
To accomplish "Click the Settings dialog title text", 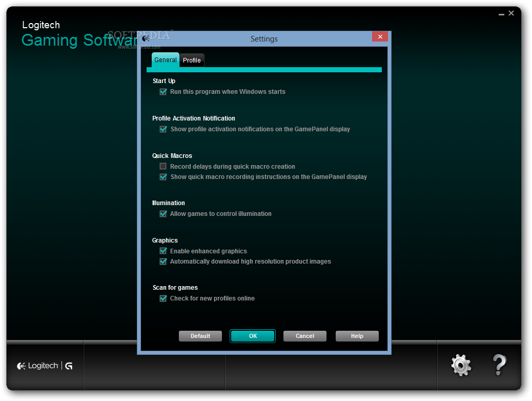I will (264, 39).
